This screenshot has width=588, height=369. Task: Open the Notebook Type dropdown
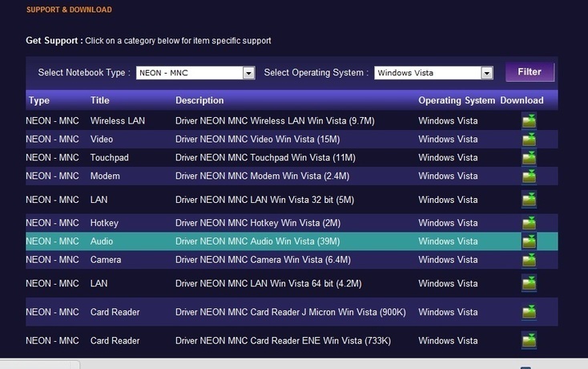[x=195, y=73]
